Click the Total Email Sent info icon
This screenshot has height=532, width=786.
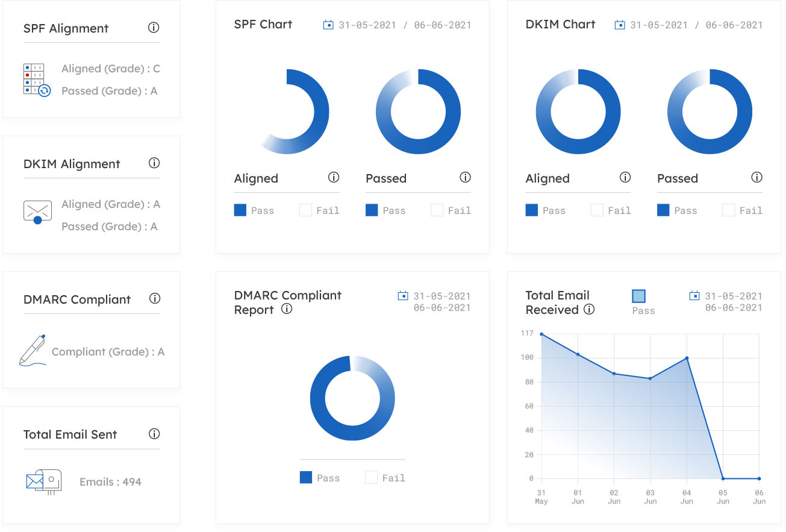click(x=154, y=434)
